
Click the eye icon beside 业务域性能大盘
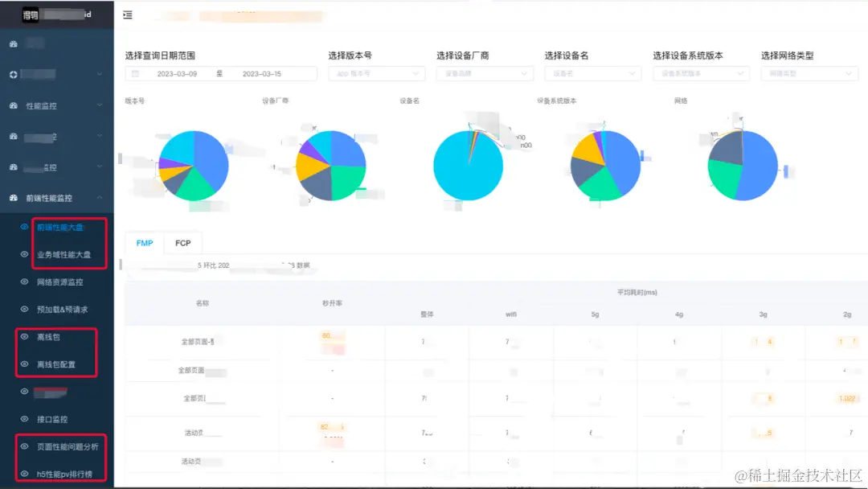[x=24, y=254]
